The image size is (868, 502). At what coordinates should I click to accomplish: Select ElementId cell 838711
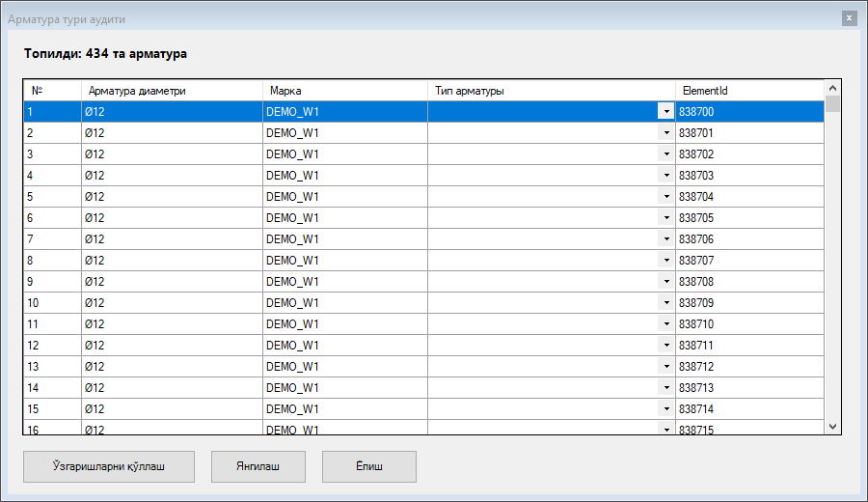[x=749, y=346]
